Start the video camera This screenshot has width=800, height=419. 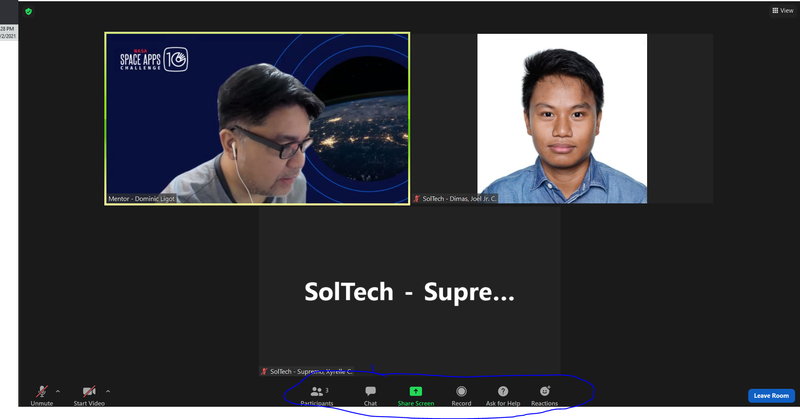89,395
